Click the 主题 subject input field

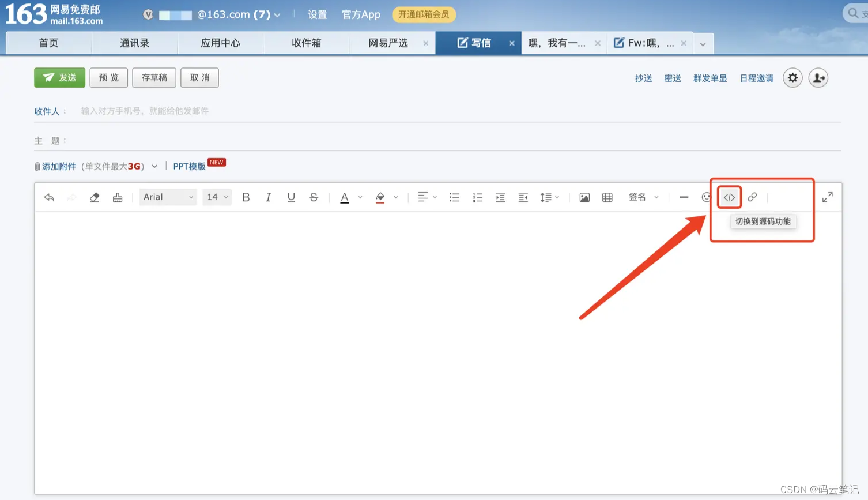[231, 140]
